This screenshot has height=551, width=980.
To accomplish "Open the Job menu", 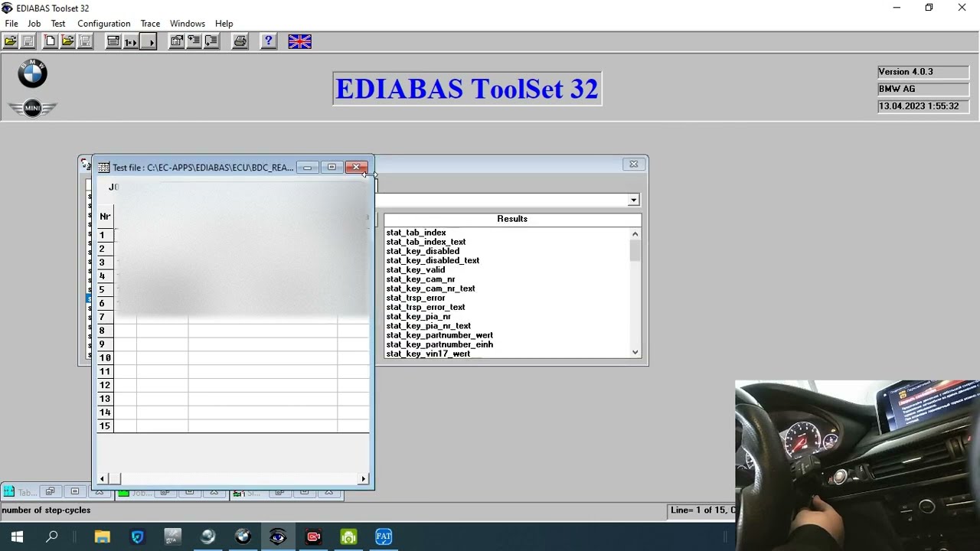I will click(34, 24).
